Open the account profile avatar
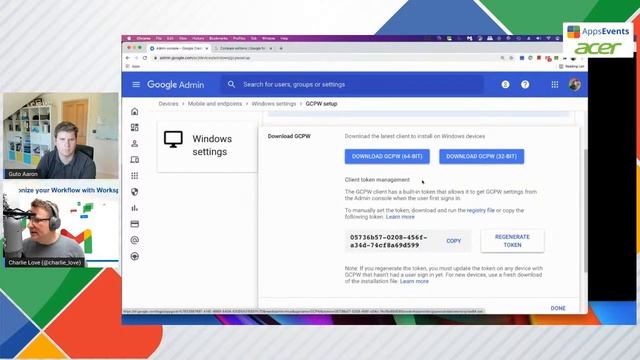The image size is (640, 360). [575, 84]
